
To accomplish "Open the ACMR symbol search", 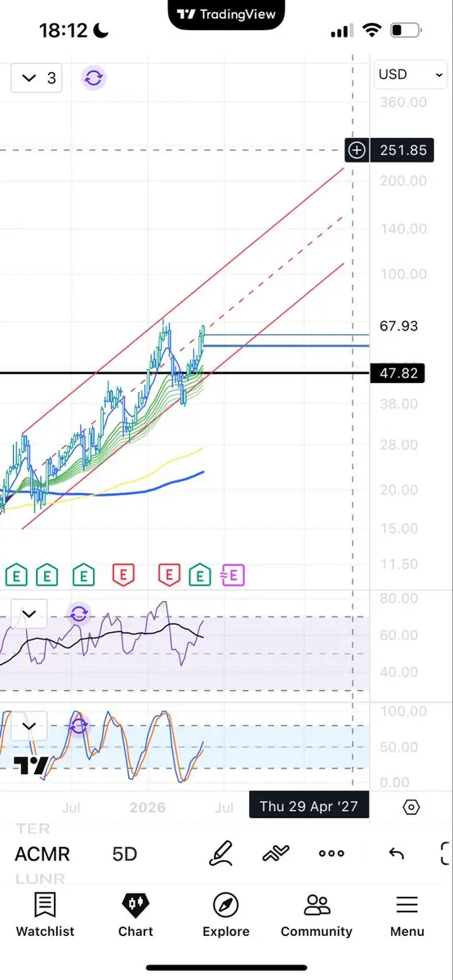I will click(x=42, y=854).
